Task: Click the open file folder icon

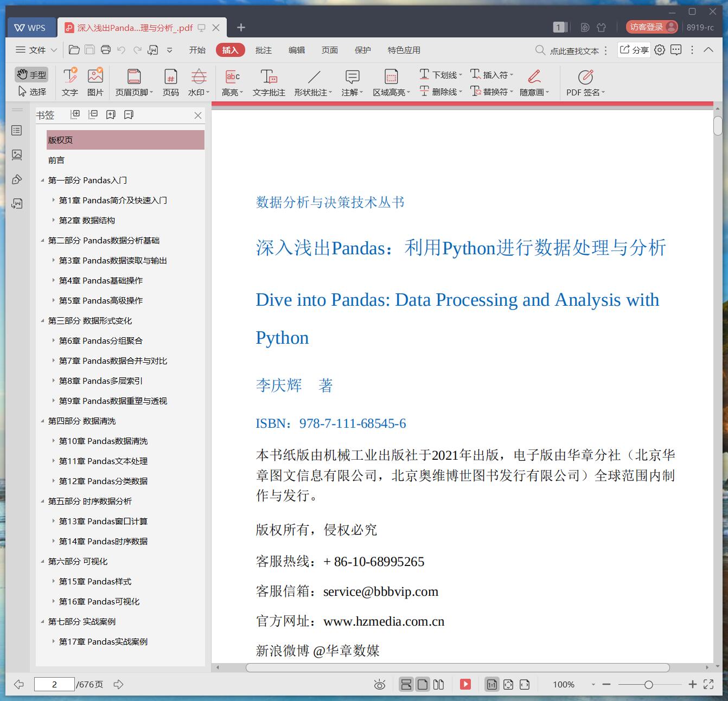Action: (x=74, y=50)
